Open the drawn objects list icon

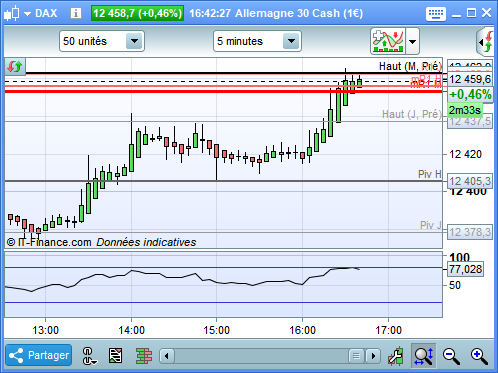coord(116,356)
